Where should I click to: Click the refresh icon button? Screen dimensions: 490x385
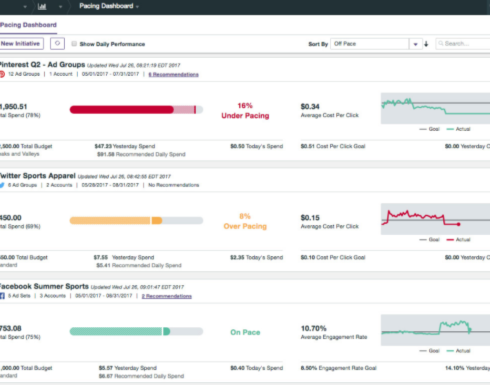(x=57, y=44)
